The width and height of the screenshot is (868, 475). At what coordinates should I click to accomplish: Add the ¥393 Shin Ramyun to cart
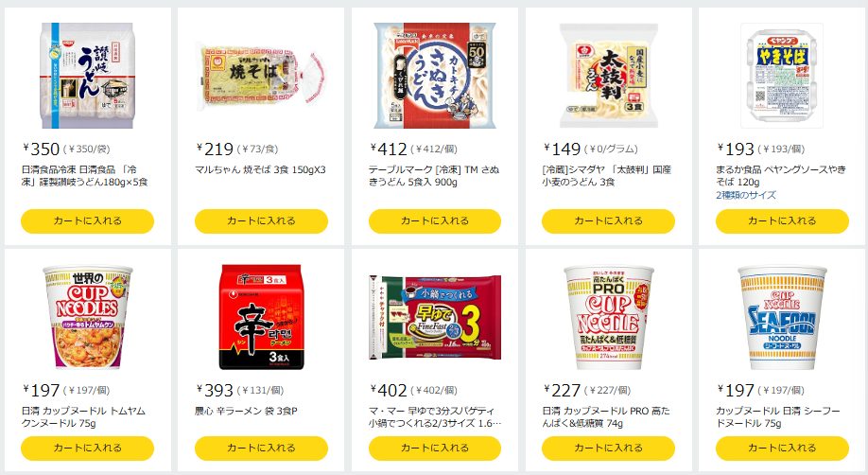tap(261, 448)
